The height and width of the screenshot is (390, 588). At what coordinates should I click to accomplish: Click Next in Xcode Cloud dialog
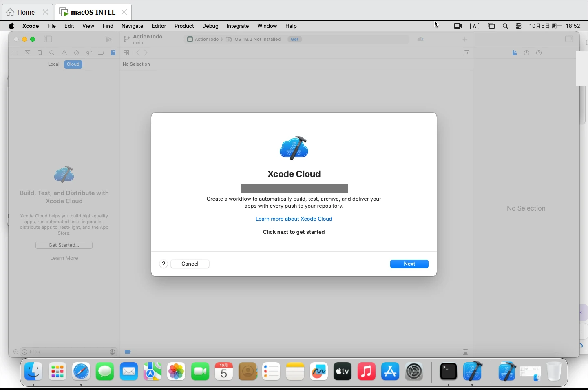pos(409,264)
